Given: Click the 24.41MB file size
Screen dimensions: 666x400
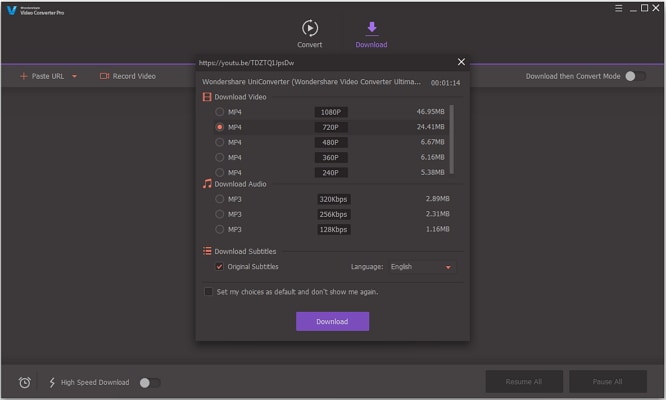Looking at the screenshot, I should pos(430,127).
